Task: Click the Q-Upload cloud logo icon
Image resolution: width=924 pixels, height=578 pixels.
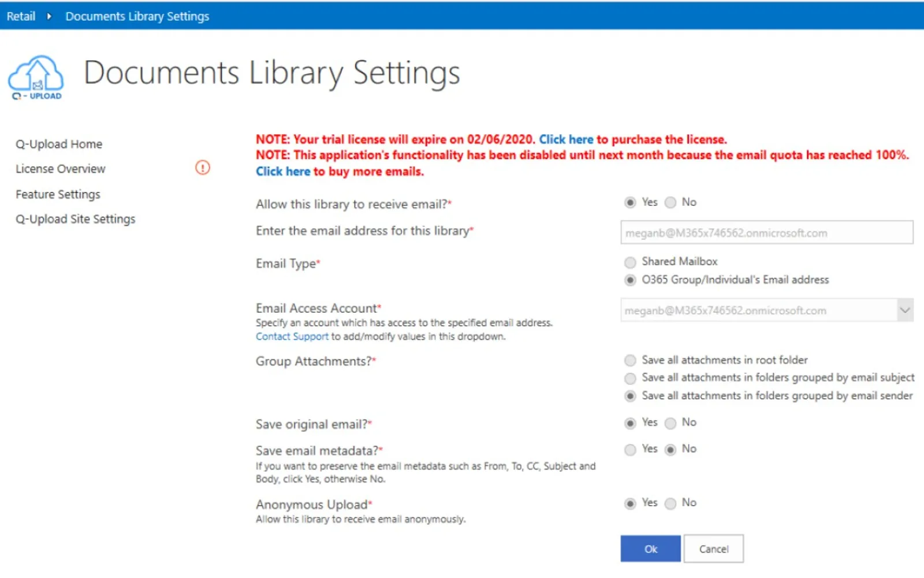Action: (x=36, y=78)
